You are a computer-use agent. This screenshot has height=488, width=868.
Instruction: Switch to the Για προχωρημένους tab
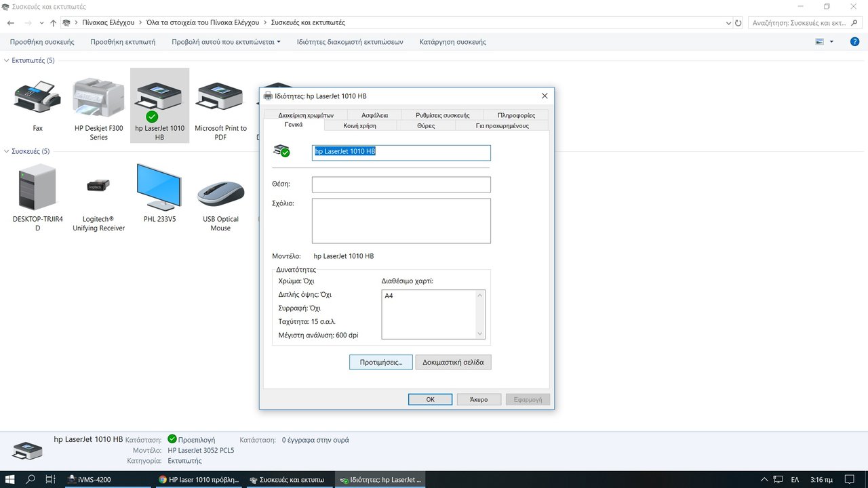point(502,125)
